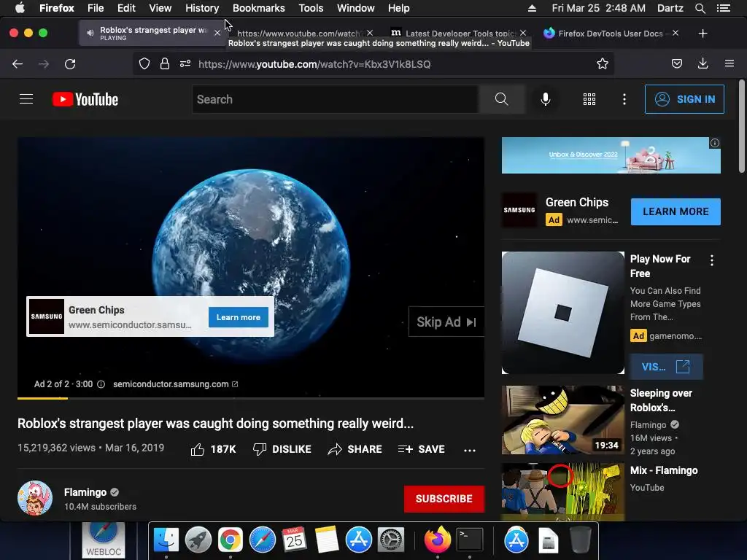The height and width of the screenshot is (560, 747).
Task: Open the Unbox & Discover 2022 banner
Action: [x=611, y=155]
